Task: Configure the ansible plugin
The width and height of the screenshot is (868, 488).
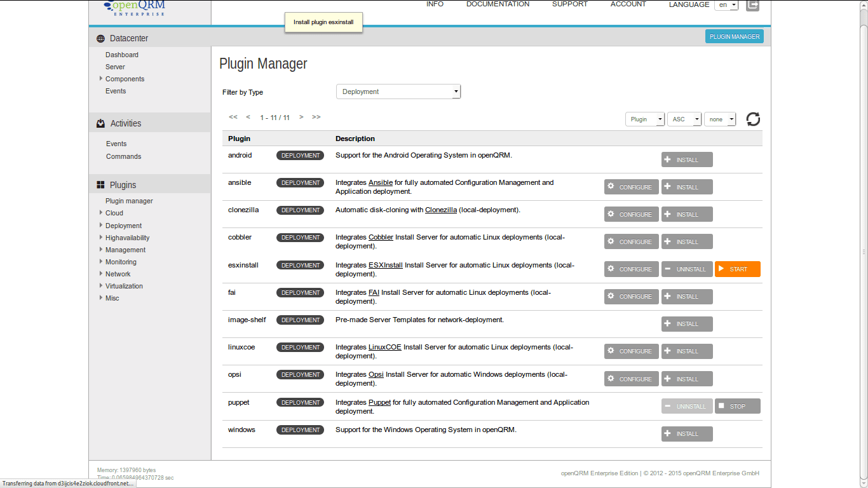Action: [631, 187]
